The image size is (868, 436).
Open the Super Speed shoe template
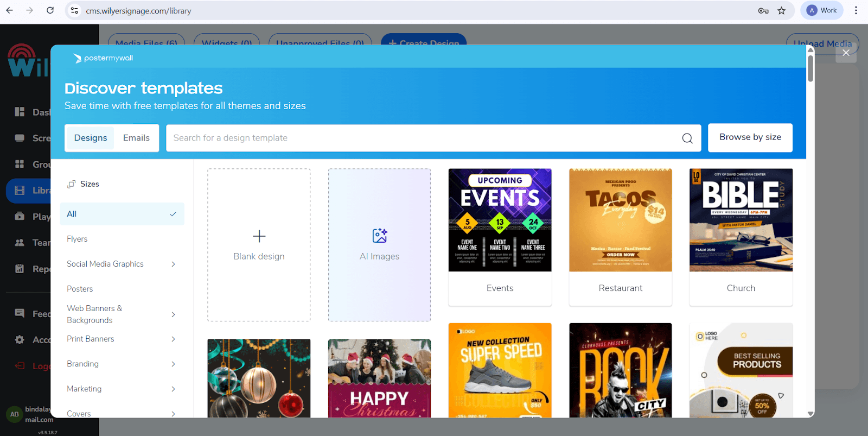click(x=500, y=370)
